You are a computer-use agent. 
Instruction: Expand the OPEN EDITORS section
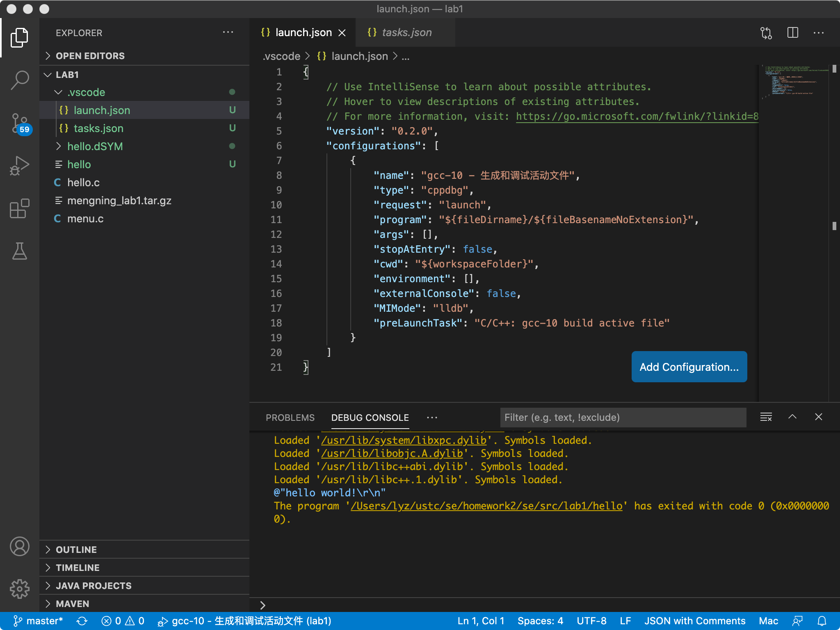pyautogui.click(x=90, y=56)
